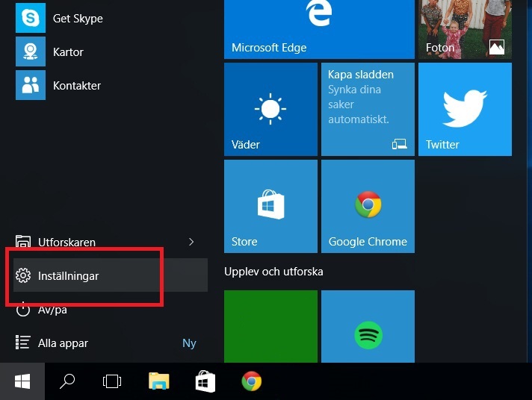The height and width of the screenshot is (400, 532).
Task: Open Task View on the taskbar
Action: click(112, 381)
